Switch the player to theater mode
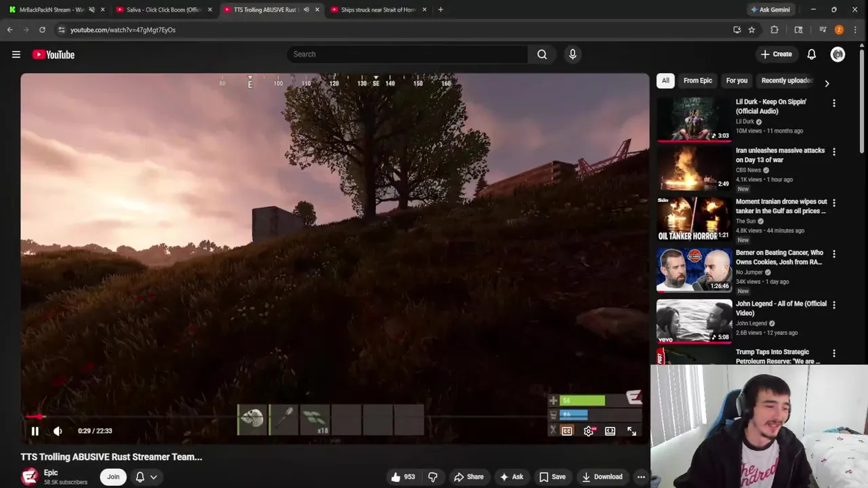 click(x=610, y=431)
